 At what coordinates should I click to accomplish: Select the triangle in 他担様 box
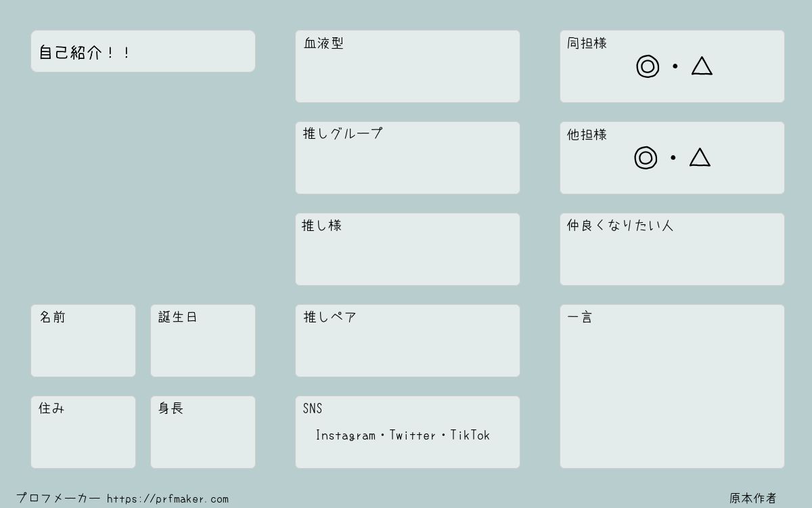click(x=700, y=157)
